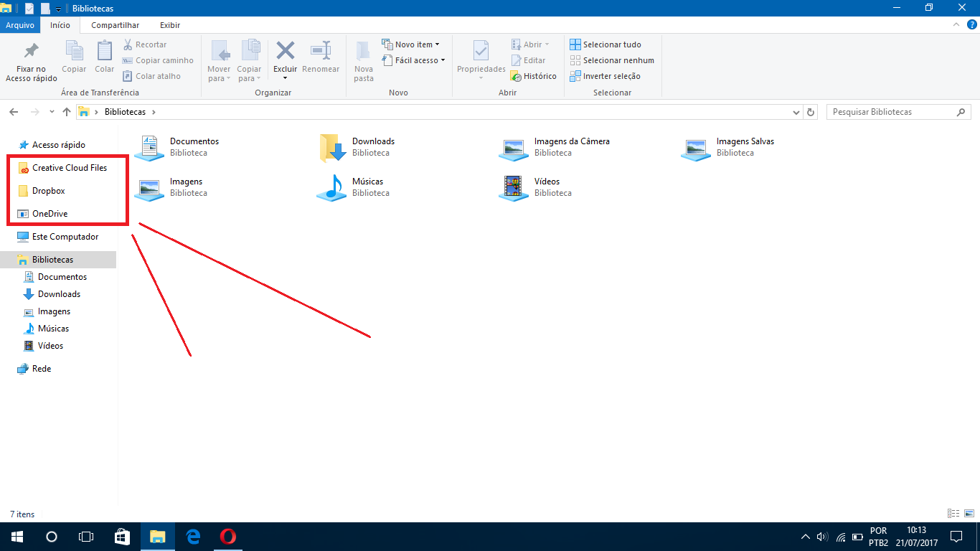Select the Imagens Salvas library
The image size is (980, 551).
point(727,147)
